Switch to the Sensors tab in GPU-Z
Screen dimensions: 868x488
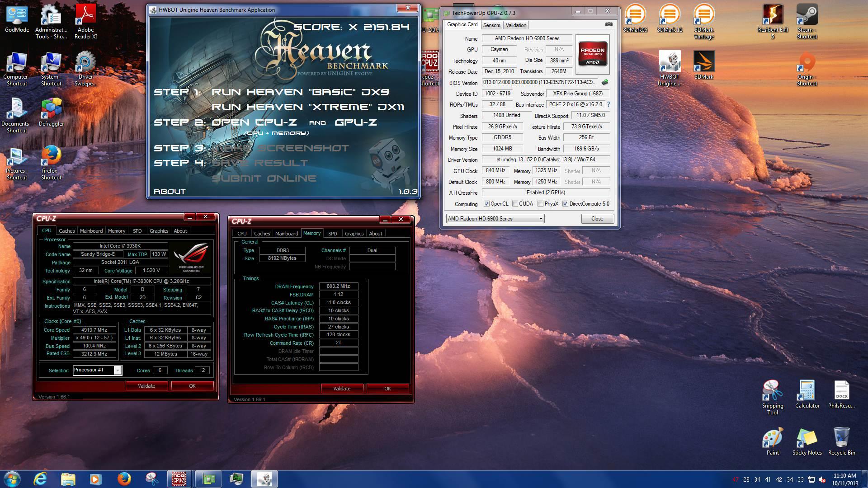pyautogui.click(x=491, y=25)
